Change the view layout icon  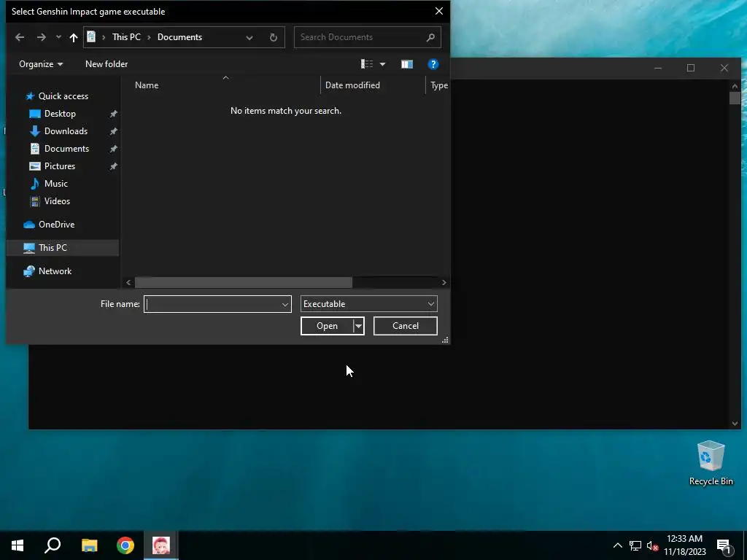[x=367, y=64]
